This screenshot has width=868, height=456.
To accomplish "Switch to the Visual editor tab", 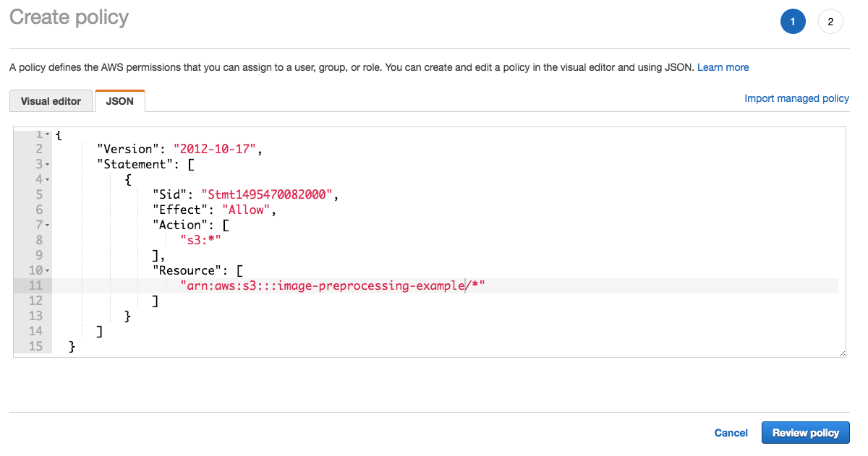I will click(51, 101).
